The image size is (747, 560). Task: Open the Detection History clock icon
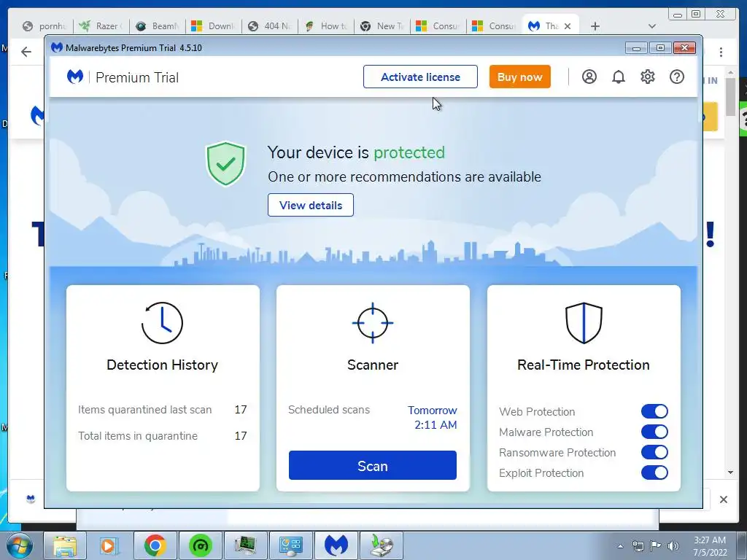point(162,323)
